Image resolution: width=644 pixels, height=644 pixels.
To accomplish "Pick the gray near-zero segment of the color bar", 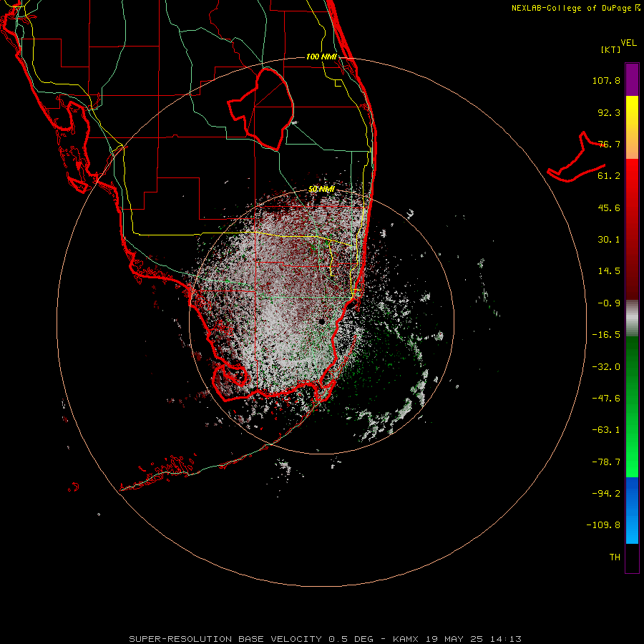I will [x=632, y=318].
